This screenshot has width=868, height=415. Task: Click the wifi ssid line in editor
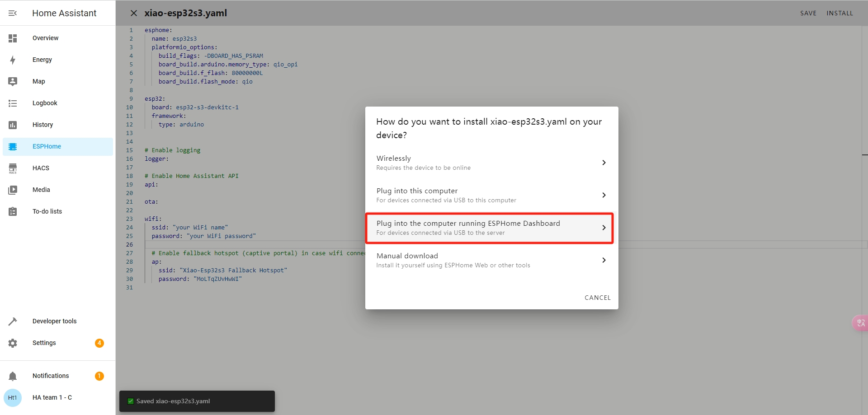click(190, 227)
